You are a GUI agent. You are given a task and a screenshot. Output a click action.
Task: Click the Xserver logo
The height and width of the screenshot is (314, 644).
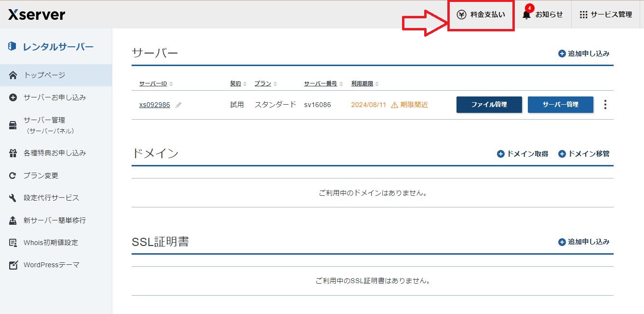37,14
